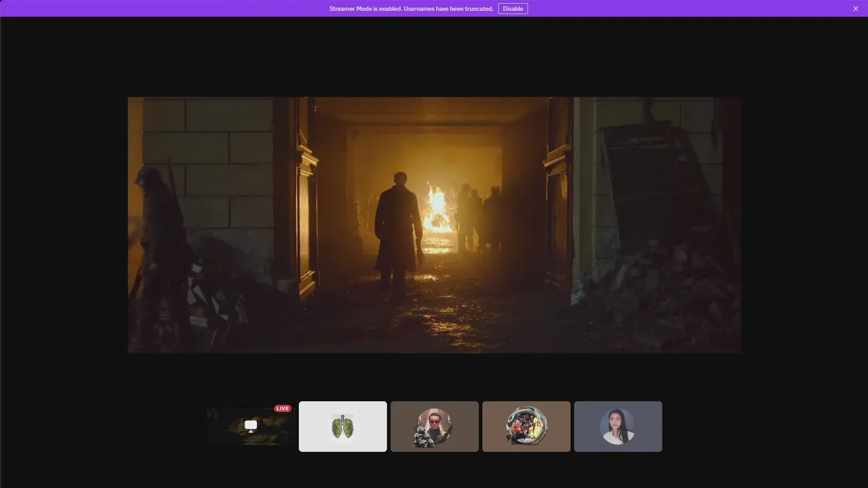Image resolution: width=868 pixels, height=488 pixels.
Task: Click the 'Streamer Mode is enabled' notice text
Action: [x=412, y=9]
